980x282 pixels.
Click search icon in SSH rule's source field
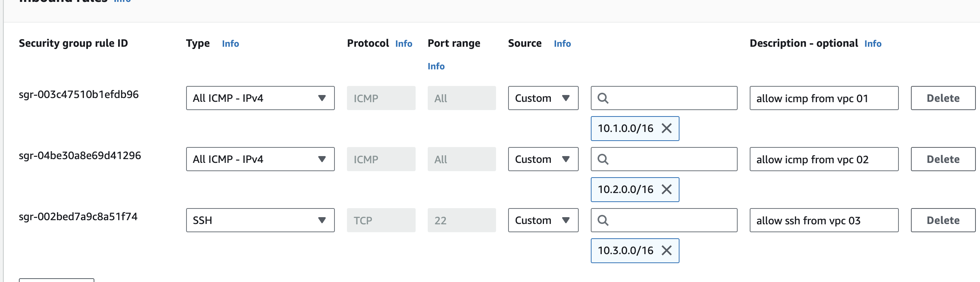click(603, 221)
